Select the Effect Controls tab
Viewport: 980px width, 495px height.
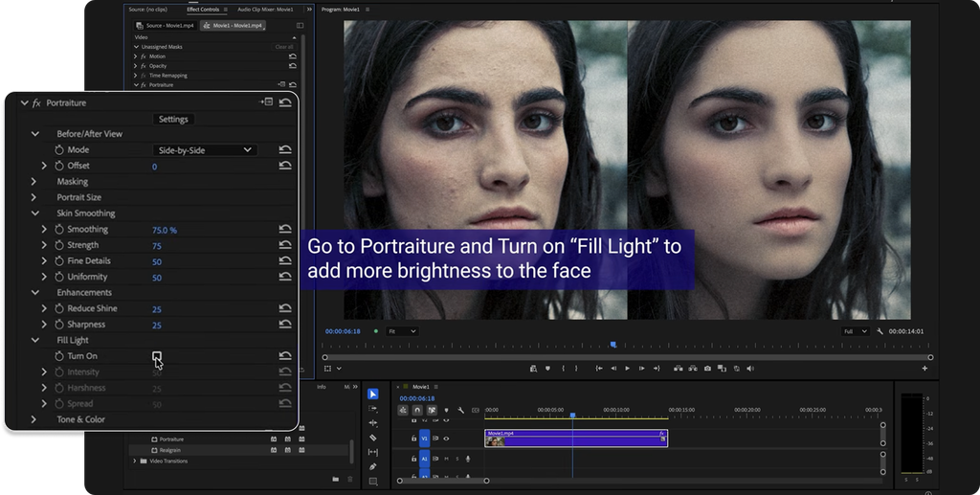tap(203, 10)
